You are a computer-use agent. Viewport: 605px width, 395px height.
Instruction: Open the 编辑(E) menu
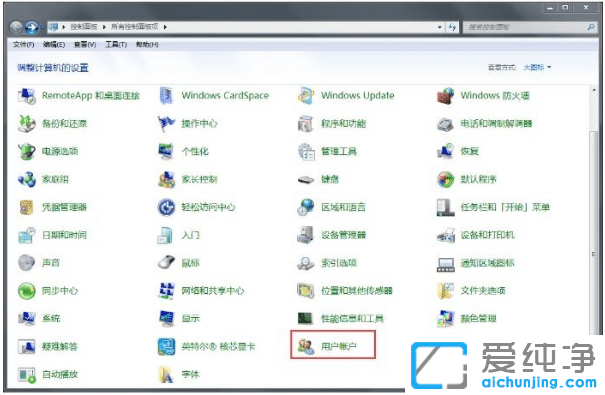coord(54,44)
